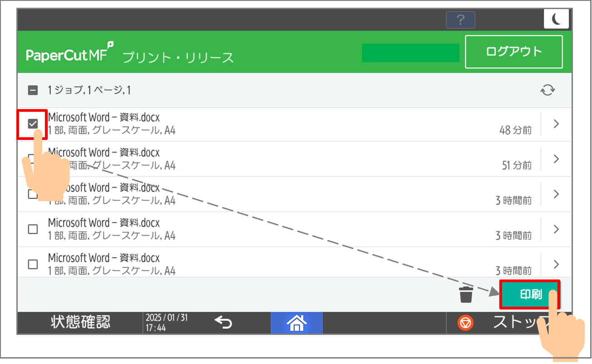Open the help question mark button
The image size is (592, 364).
coord(461,20)
